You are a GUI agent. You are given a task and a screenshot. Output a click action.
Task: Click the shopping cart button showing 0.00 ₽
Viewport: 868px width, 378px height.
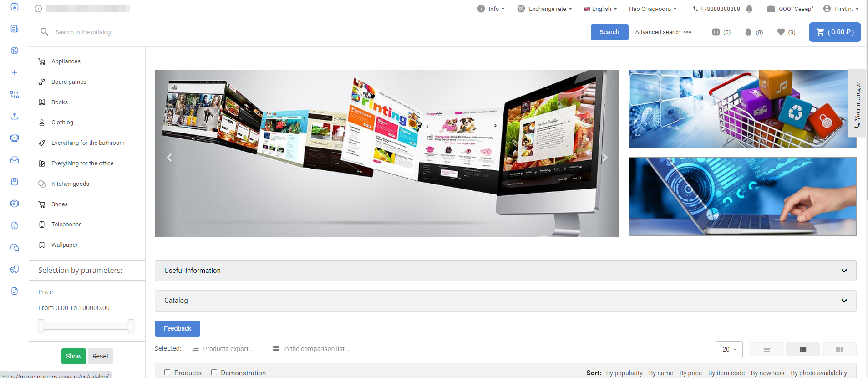pyautogui.click(x=834, y=32)
